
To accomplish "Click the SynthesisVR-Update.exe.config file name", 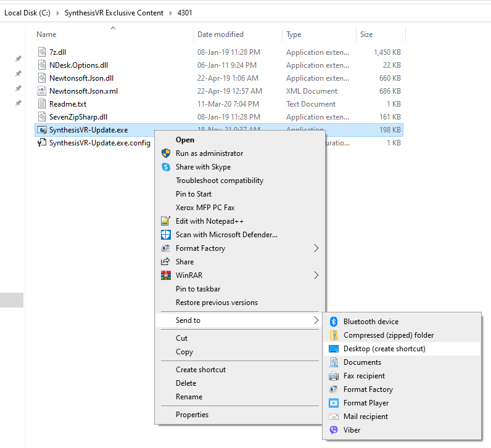I will [99, 143].
